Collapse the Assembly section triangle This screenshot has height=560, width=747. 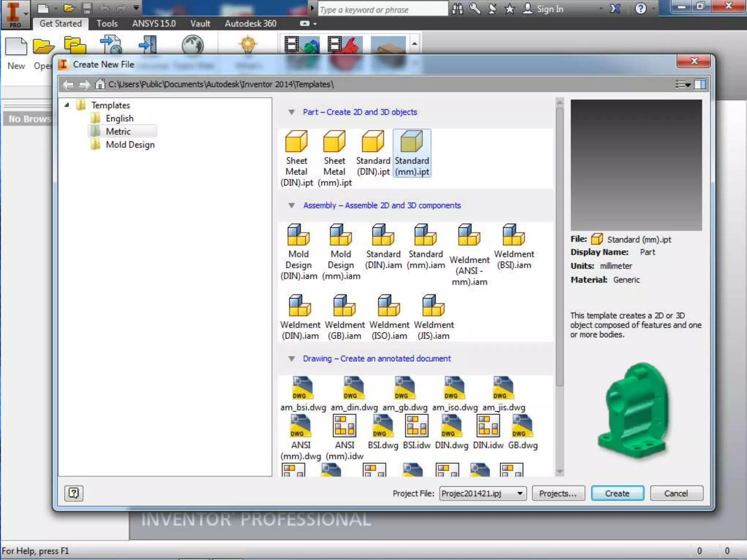(x=291, y=206)
